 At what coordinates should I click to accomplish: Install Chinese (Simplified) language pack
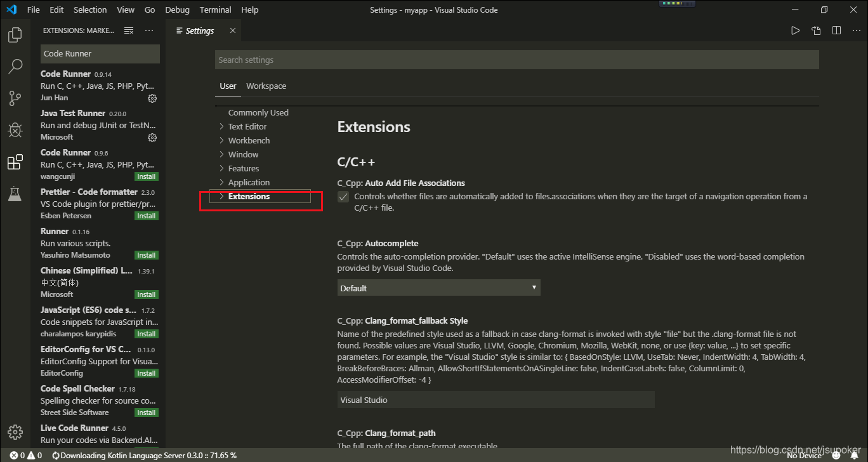pos(147,294)
